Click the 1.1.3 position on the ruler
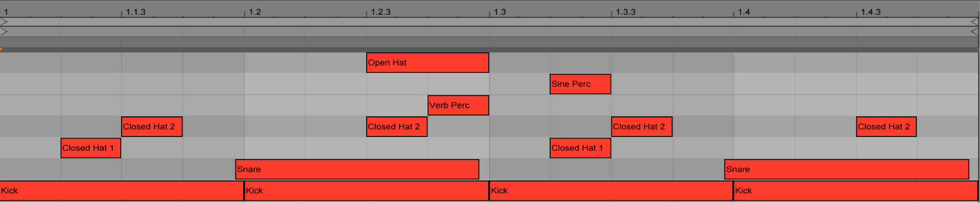980x203 pixels. click(136, 12)
